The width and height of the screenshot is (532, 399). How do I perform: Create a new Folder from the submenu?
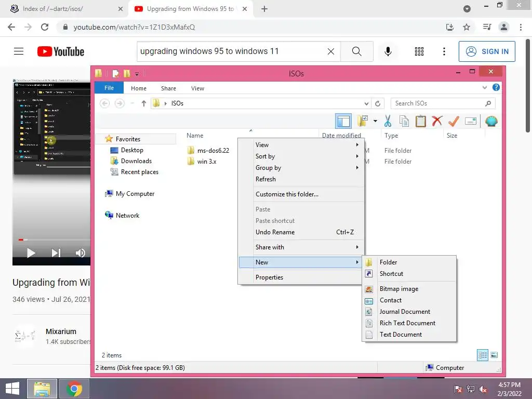click(409, 262)
